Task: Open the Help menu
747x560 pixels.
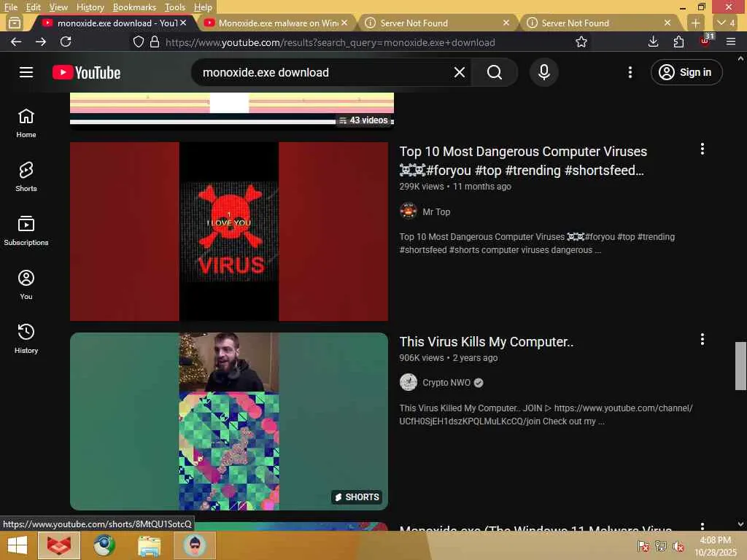Action: tap(203, 7)
